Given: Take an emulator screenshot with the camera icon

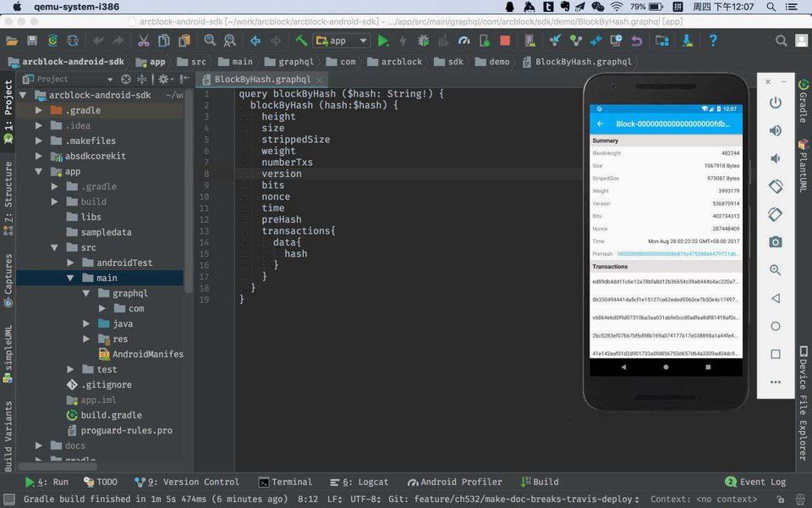Looking at the screenshot, I should click(x=775, y=242).
